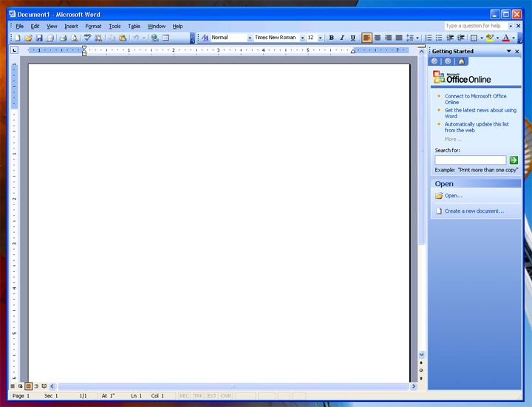Click Connect to Microsoft Office Online link

coord(475,100)
